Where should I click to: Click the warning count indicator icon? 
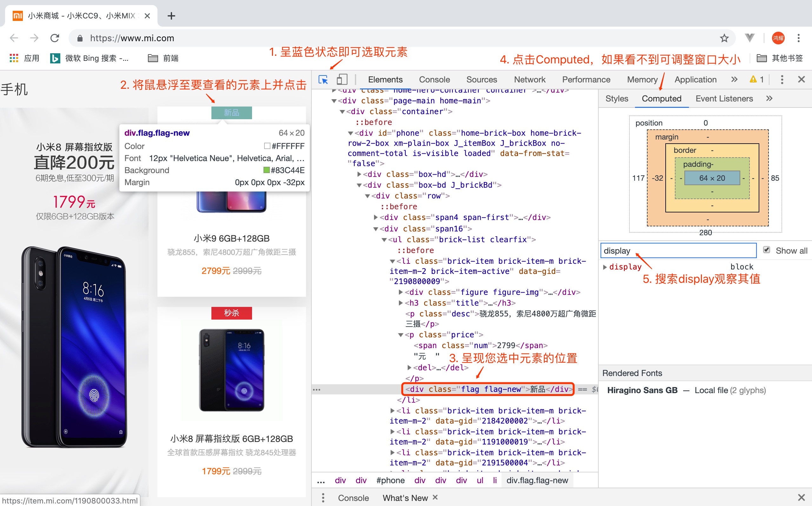[x=756, y=80]
